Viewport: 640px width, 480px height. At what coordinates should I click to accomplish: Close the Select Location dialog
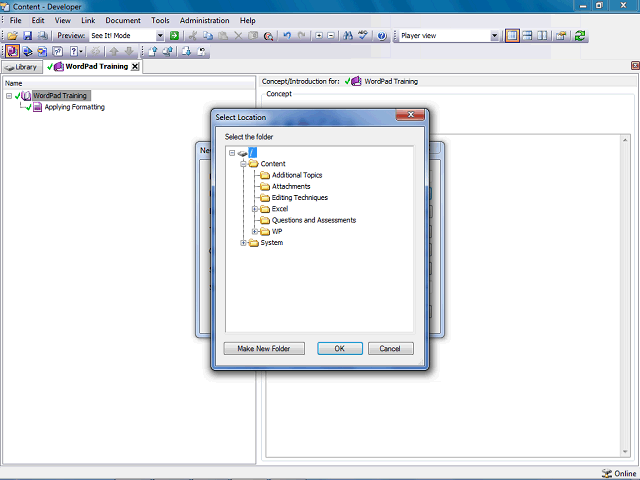click(411, 115)
